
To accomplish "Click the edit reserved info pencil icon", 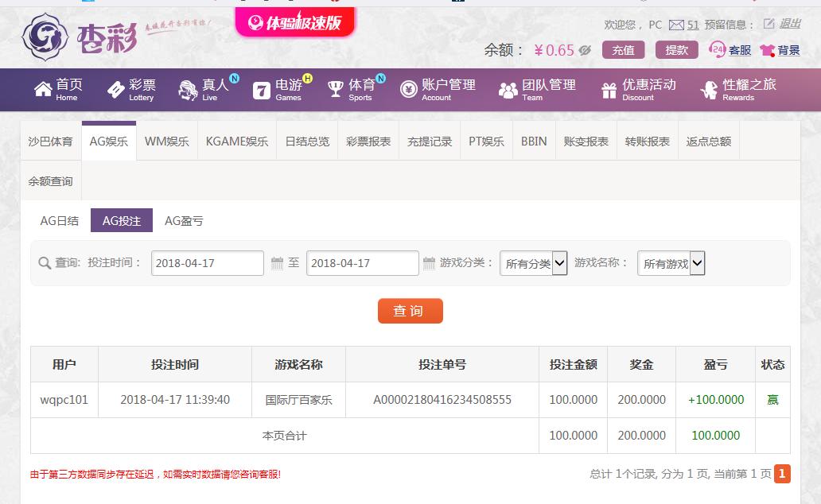I will 768,24.
